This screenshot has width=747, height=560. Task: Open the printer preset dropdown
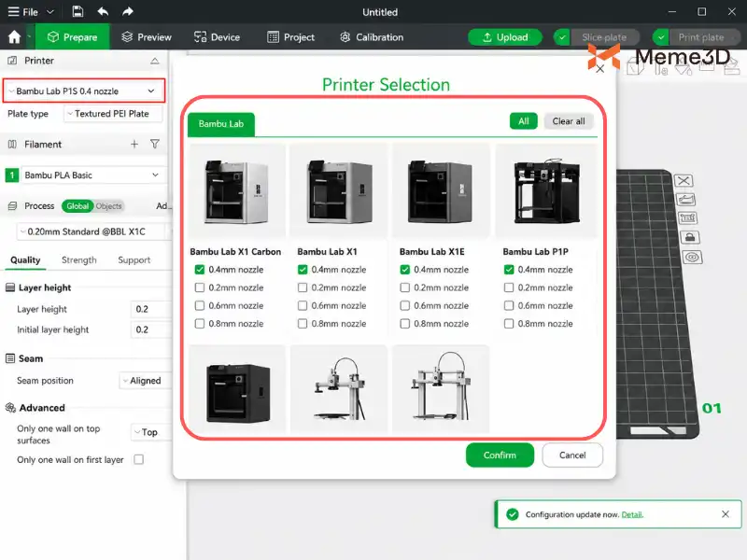[84, 91]
